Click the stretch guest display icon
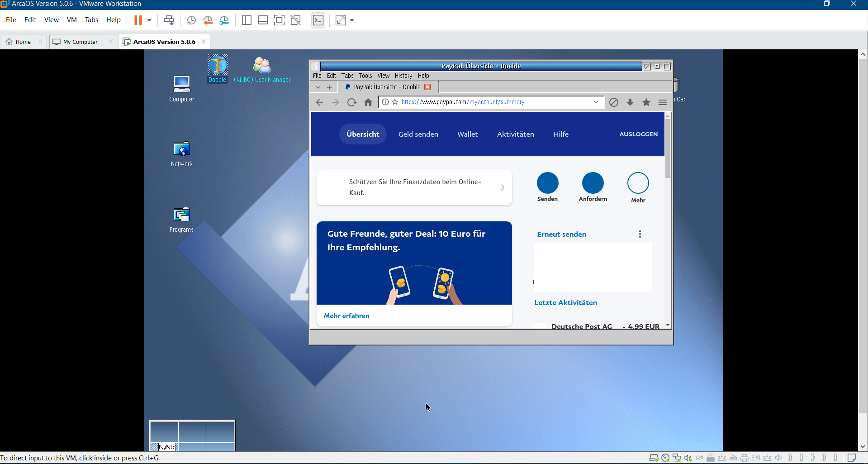The width and height of the screenshot is (868, 464). pos(341,20)
